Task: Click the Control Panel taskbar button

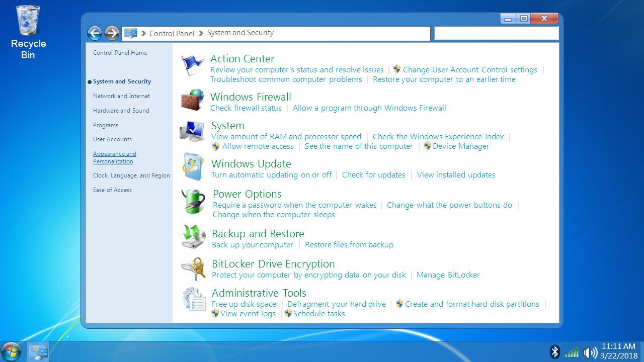Action: coord(38,351)
